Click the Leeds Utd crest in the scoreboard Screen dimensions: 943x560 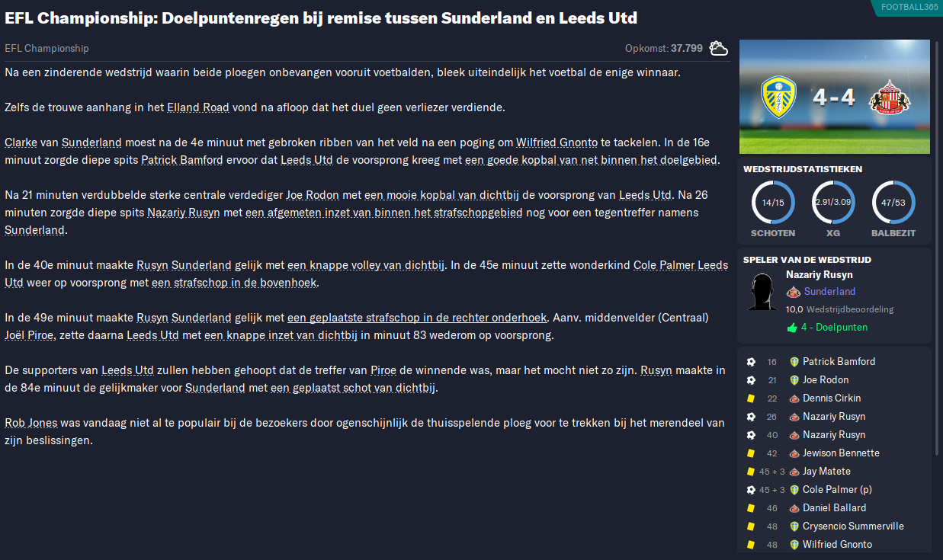coord(778,97)
